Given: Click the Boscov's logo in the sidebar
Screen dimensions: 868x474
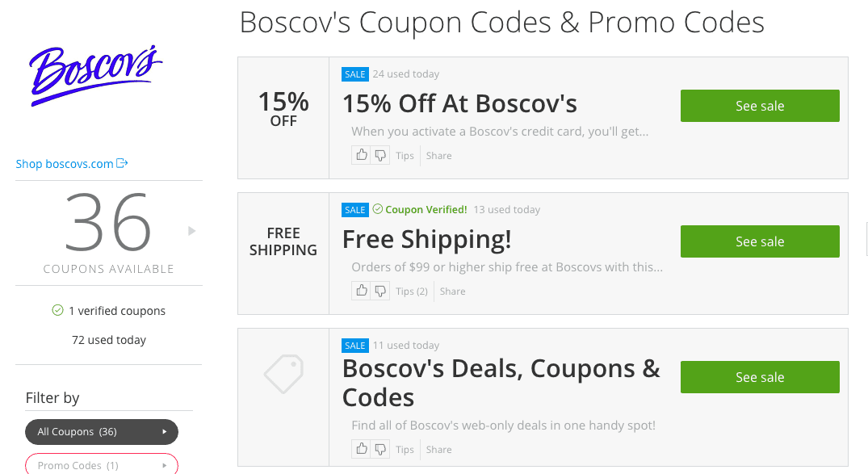Looking at the screenshot, I should [x=96, y=75].
